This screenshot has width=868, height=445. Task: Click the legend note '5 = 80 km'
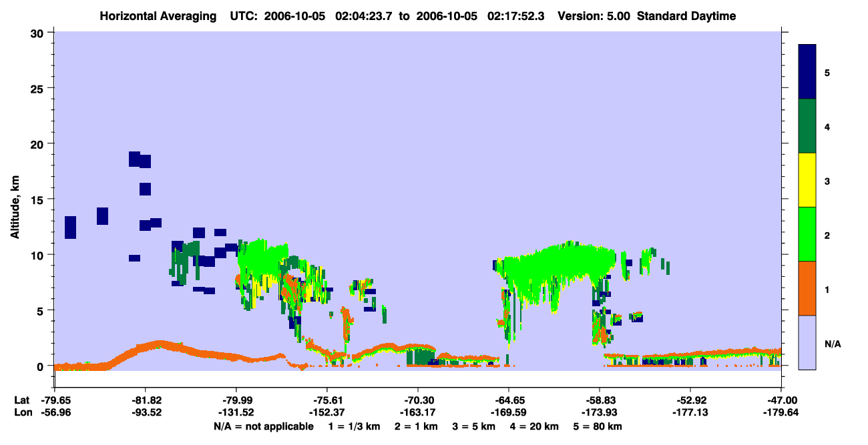tap(598, 426)
